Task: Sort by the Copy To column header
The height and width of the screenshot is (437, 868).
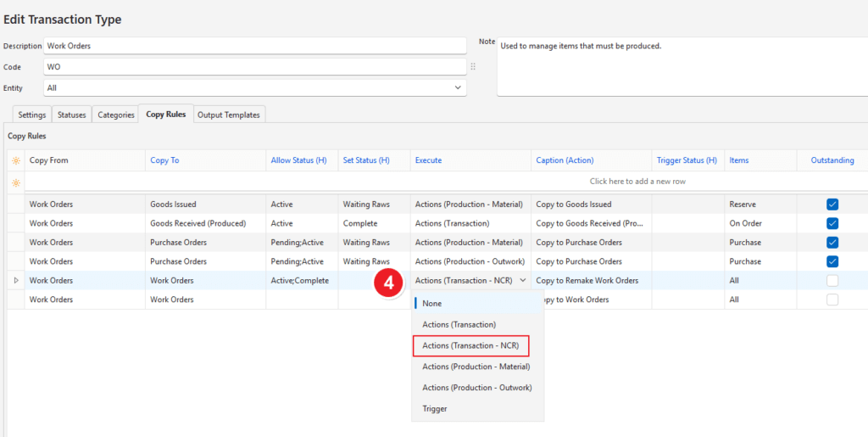Action: [x=164, y=160]
